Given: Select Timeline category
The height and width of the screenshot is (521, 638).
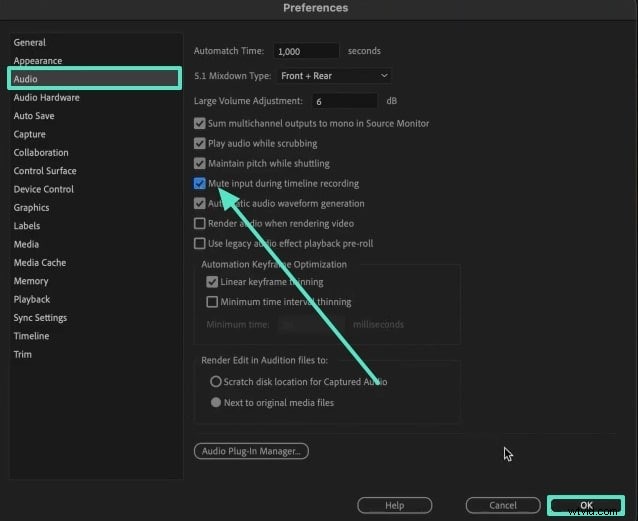Looking at the screenshot, I should [x=31, y=336].
